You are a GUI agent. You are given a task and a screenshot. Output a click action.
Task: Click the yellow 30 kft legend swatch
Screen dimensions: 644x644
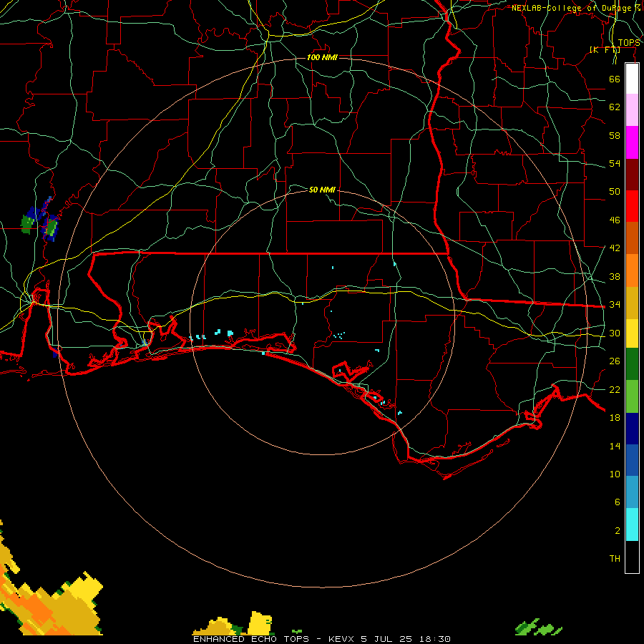pos(632,333)
